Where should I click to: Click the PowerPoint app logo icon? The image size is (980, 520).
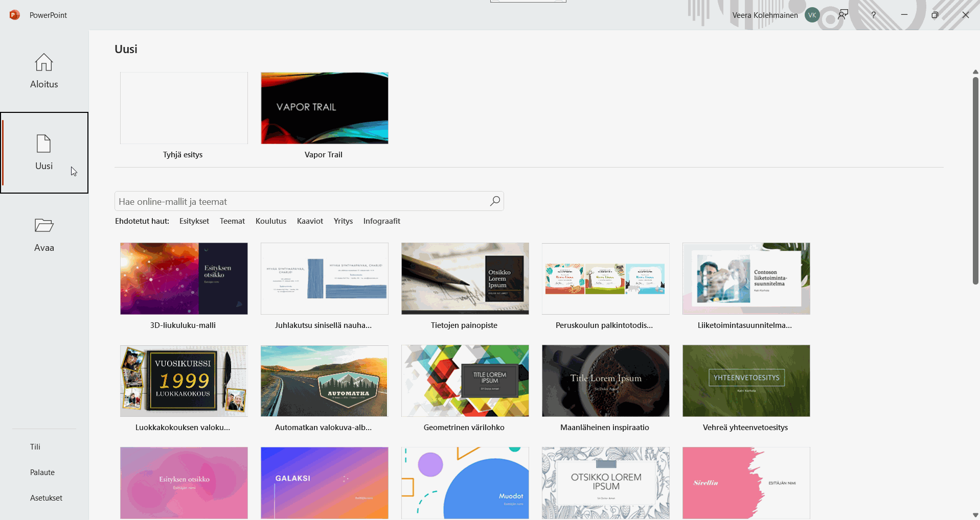pyautogui.click(x=15, y=15)
